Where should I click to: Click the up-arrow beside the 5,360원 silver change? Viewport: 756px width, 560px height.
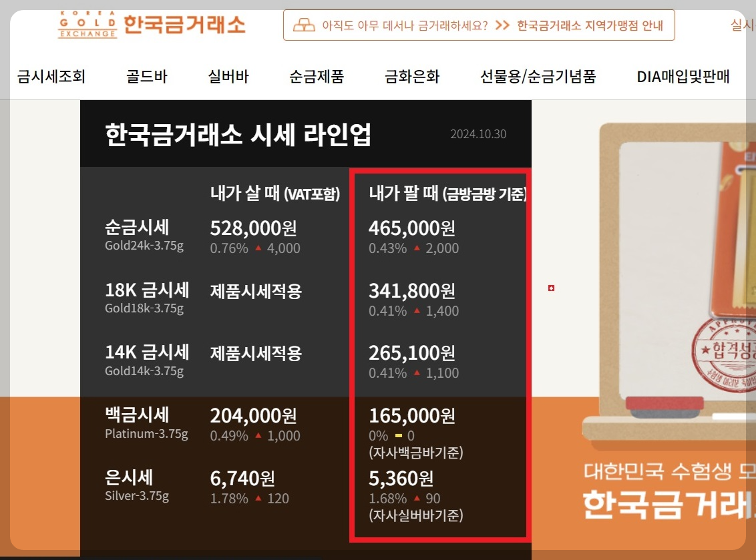[x=417, y=497]
